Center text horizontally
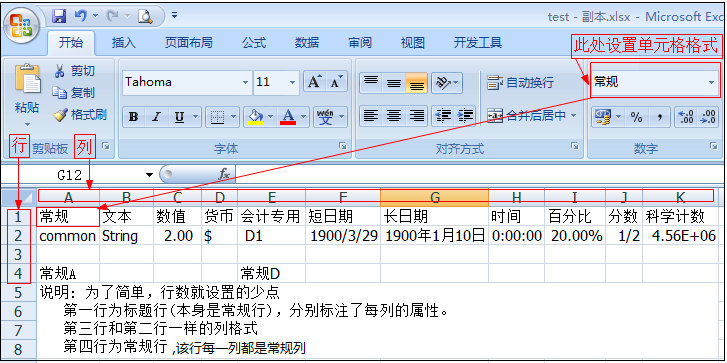The image size is (727, 363). tap(394, 115)
